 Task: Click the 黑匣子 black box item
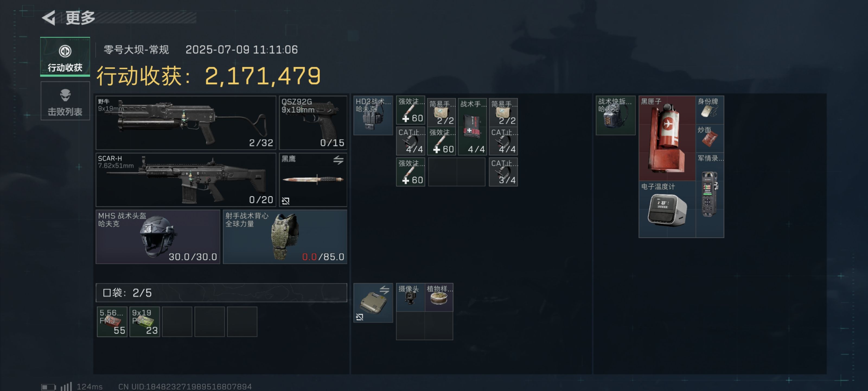(x=667, y=138)
